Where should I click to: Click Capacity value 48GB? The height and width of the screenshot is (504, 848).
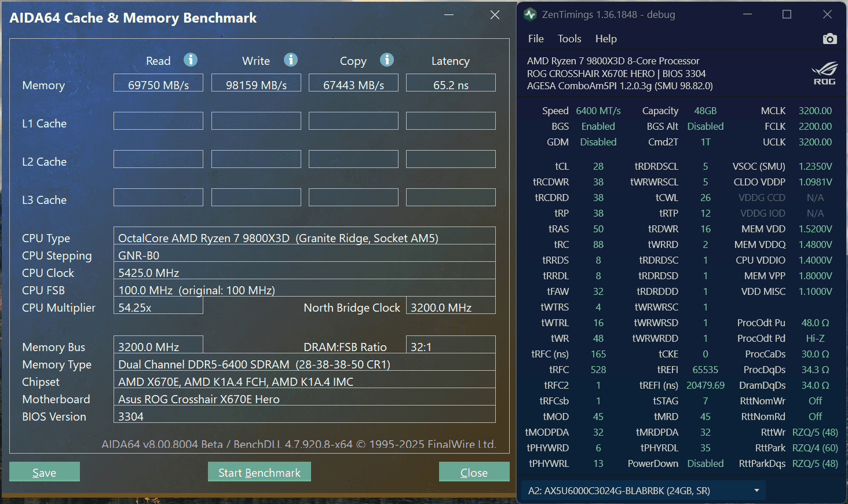706,111
